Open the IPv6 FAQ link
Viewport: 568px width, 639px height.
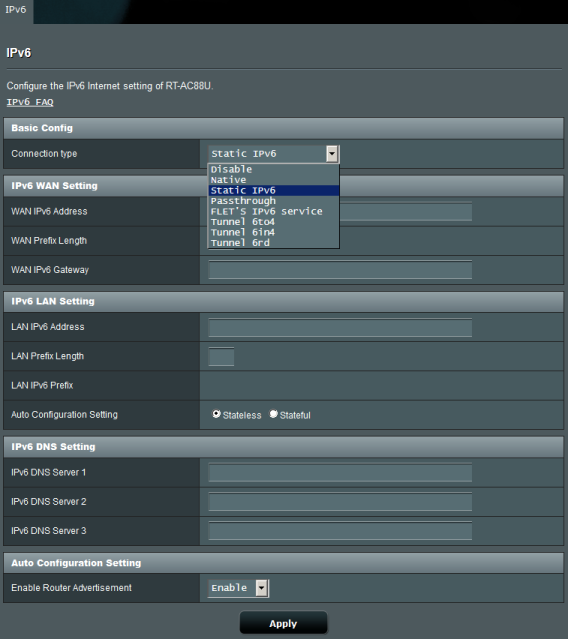click(30, 102)
